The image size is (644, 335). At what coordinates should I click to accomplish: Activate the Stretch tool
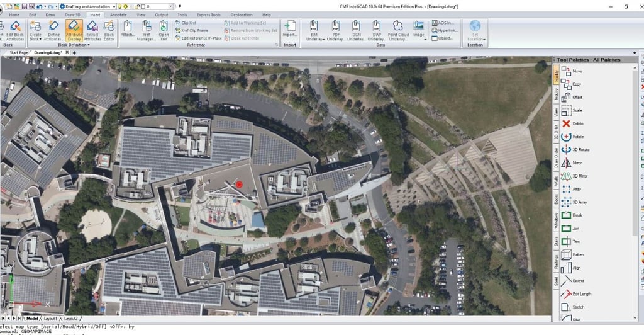(572, 307)
